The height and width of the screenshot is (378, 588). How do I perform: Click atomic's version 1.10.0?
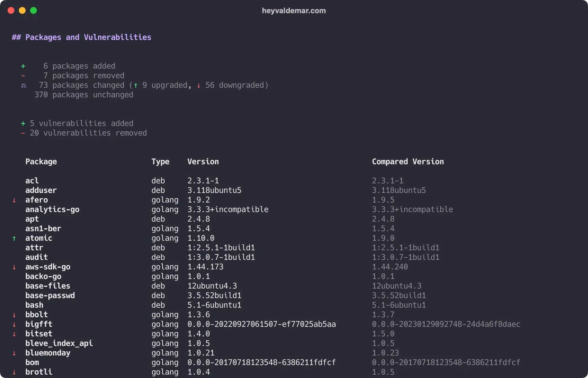click(x=201, y=238)
